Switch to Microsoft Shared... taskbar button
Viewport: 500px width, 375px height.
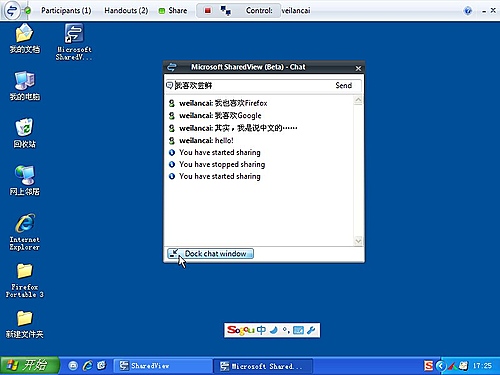tap(262, 366)
